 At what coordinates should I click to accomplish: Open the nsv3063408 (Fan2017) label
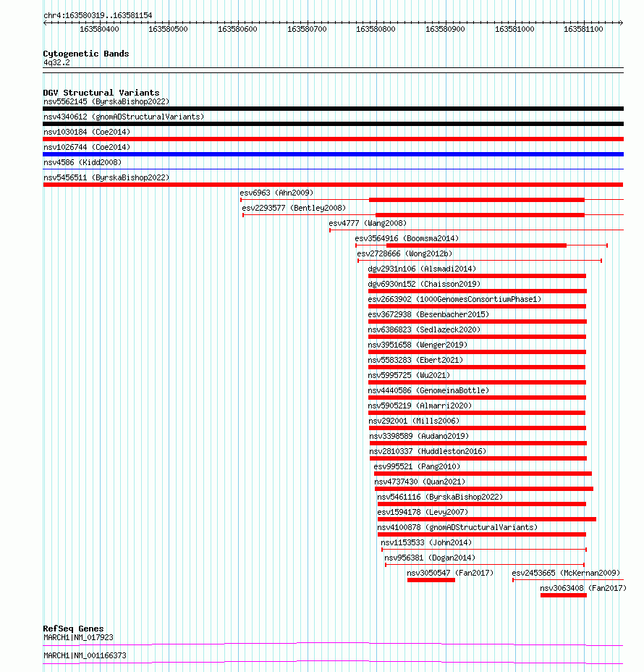click(x=583, y=589)
